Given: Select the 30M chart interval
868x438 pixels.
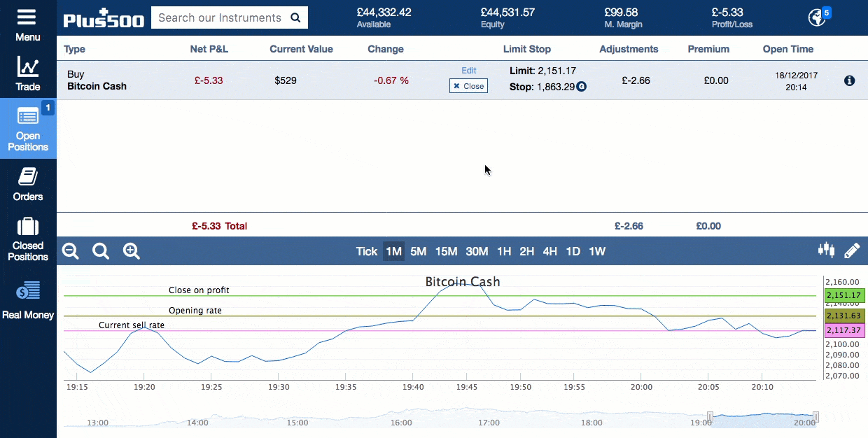Looking at the screenshot, I should 477,251.
